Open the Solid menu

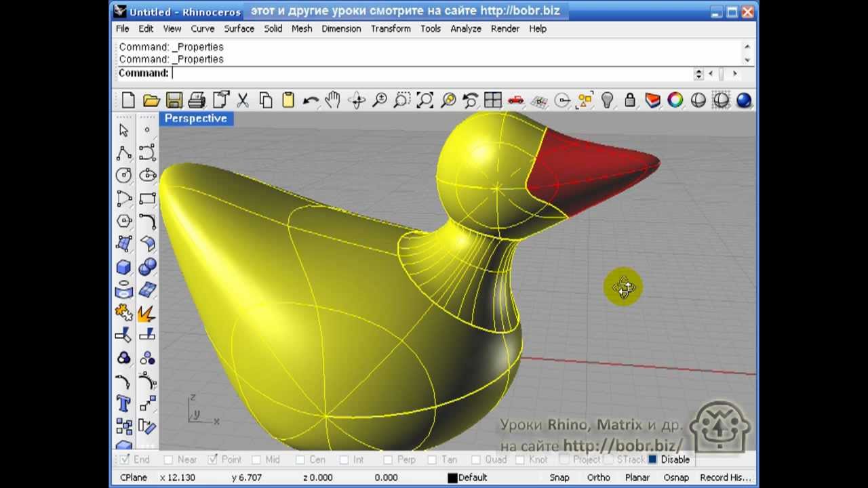pyautogui.click(x=273, y=28)
